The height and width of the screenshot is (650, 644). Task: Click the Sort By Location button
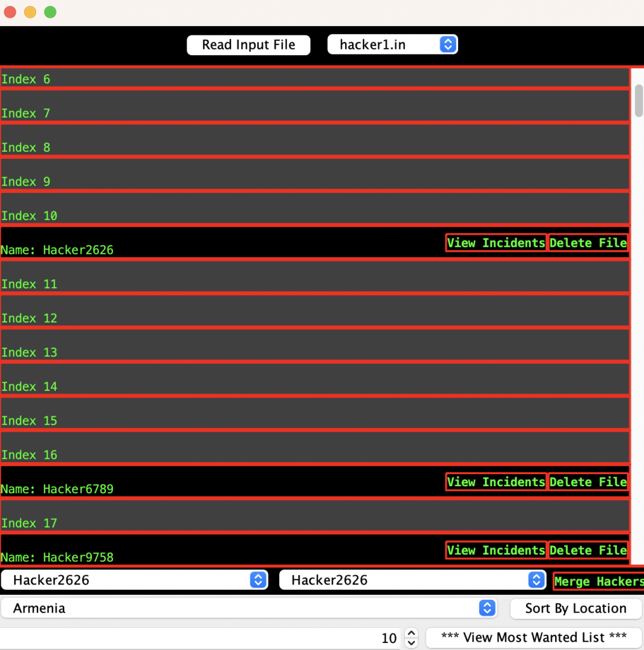click(x=575, y=608)
